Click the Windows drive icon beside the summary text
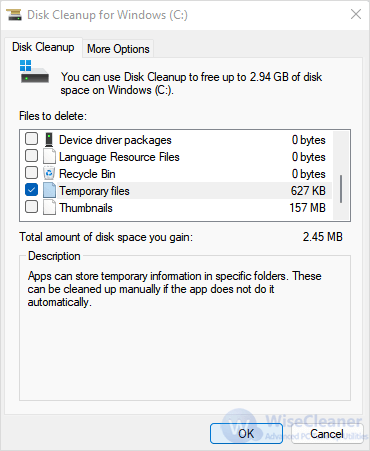Viewport: 370px width, 451px height. click(34, 72)
